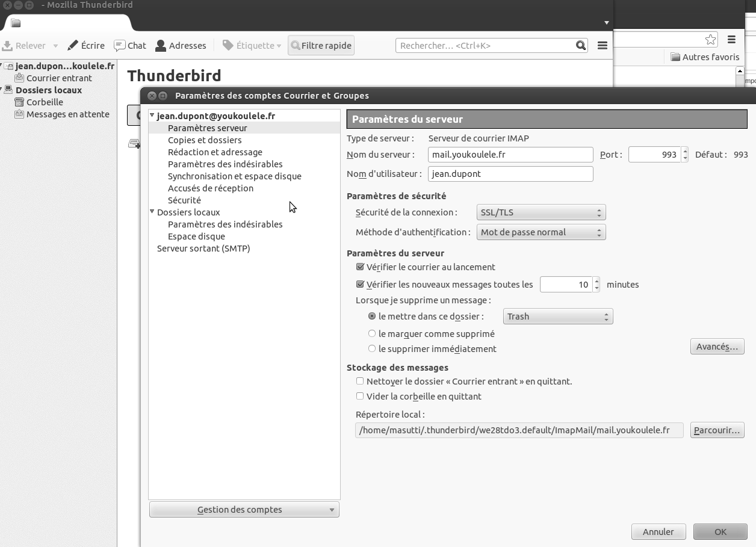756x547 pixels.
Task: Increase the port number with stepper
Action: coord(684,151)
